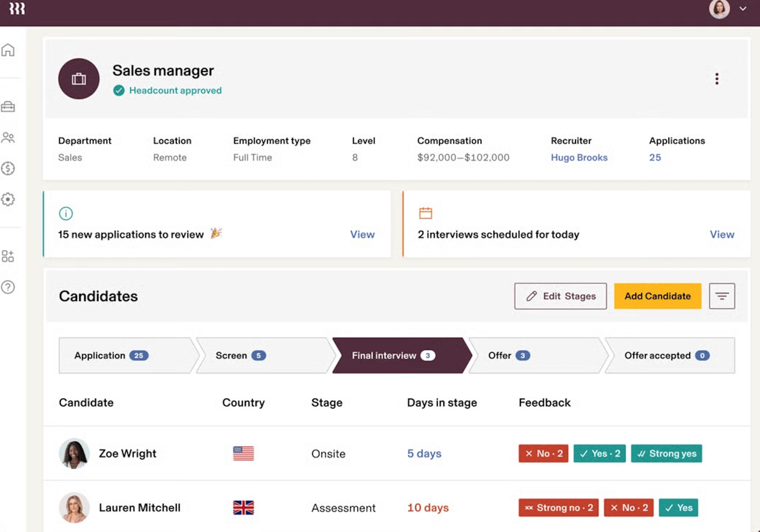This screenshot has width=760, height=532.
Task: Click the Add Candidate button
Action: tap(658, 296)
